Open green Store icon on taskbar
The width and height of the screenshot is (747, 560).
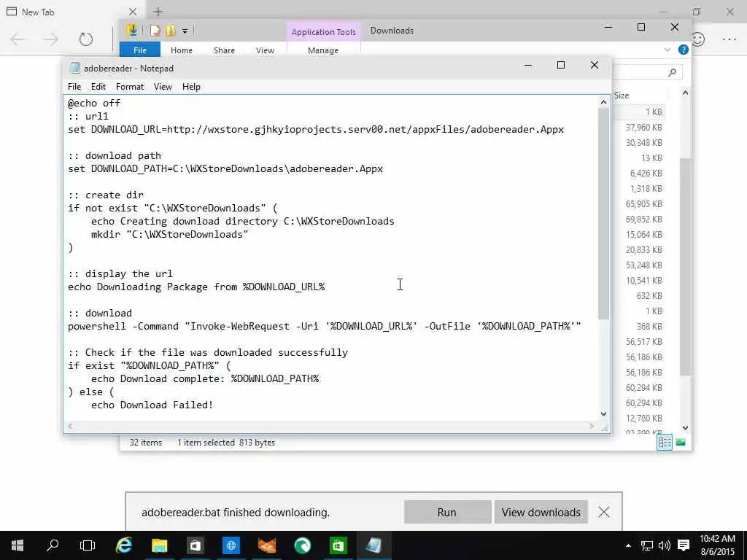point(338,545)
